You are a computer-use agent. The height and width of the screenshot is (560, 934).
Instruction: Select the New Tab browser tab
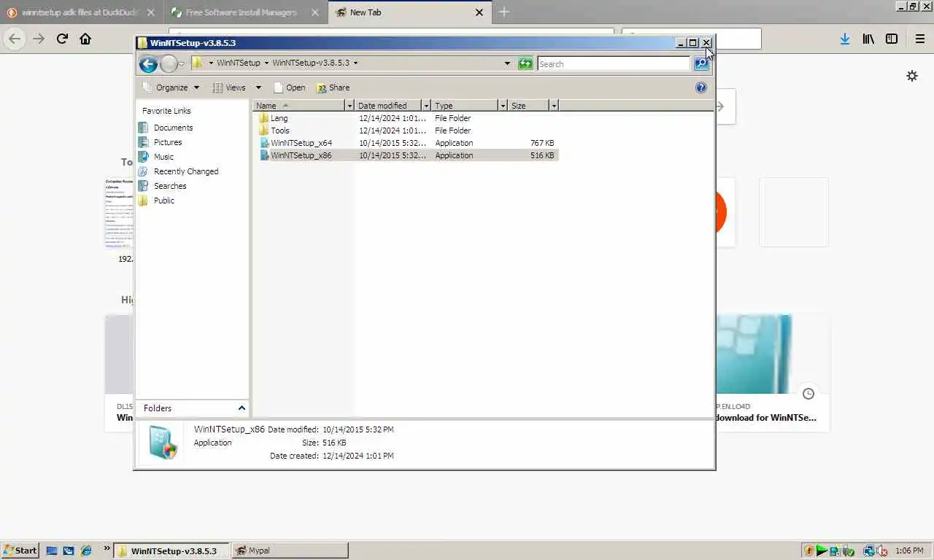(x=409, y=12)
